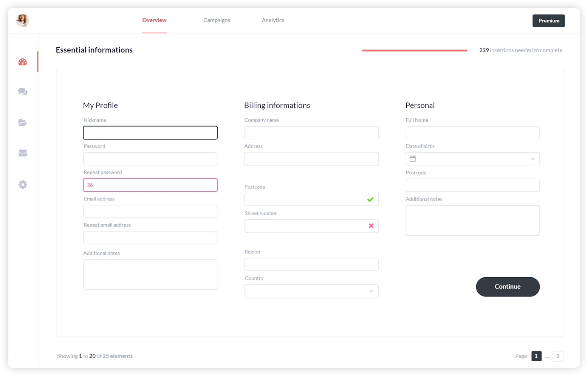Expand the Date of birth dropdown
The width and height of the screenshot is (588, 376).
tap(532, 159)
